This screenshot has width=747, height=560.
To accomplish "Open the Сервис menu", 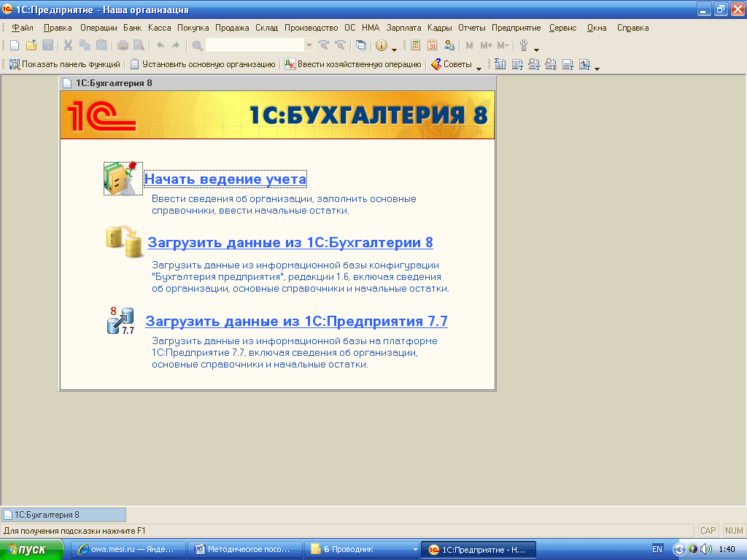I will coord(562,28).
